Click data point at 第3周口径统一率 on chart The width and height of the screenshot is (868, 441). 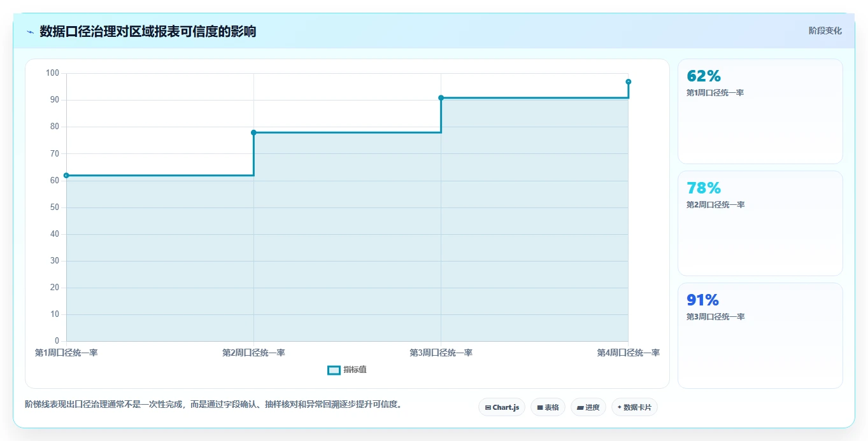coord(441,97)
